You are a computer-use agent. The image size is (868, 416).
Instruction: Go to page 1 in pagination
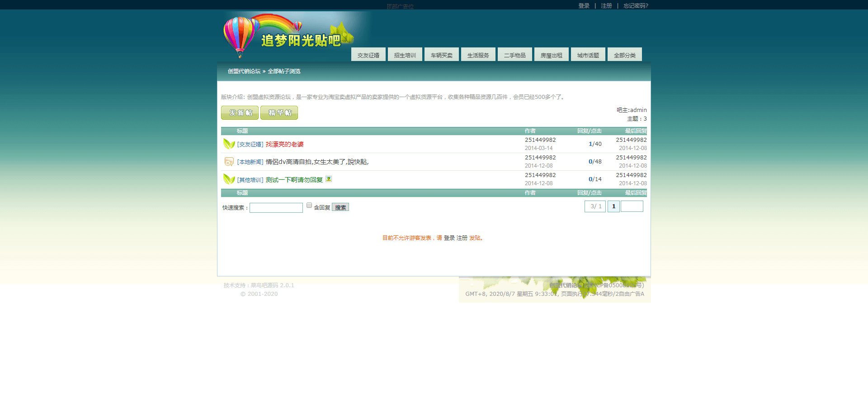click(613, 206)
